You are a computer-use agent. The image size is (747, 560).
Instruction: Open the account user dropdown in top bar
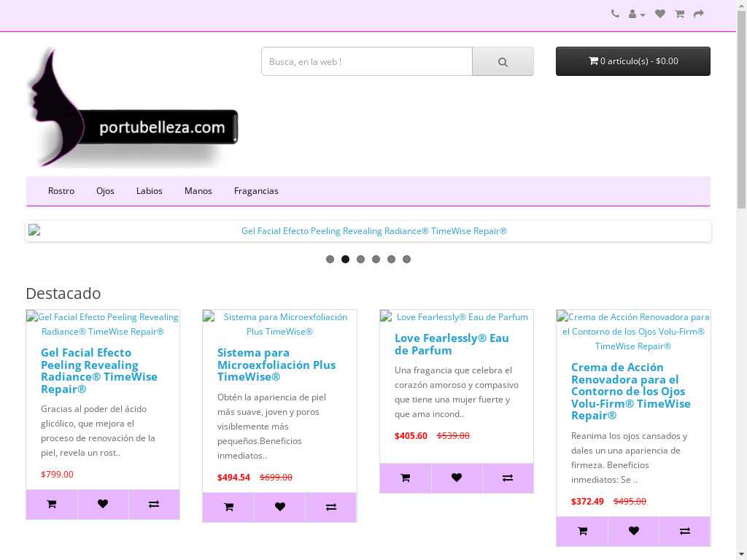tap(636, 15)
